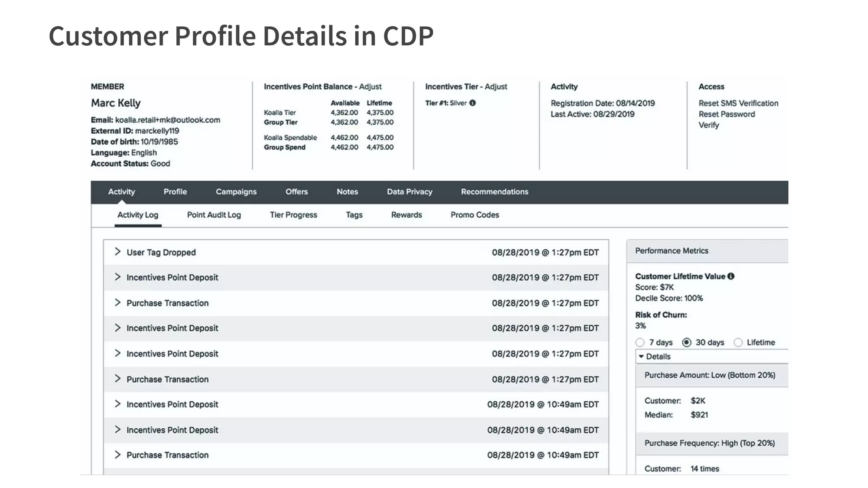Click Adjust next to Incentives Tier
This screenshot has height=488, width=868.
[495, 87]
